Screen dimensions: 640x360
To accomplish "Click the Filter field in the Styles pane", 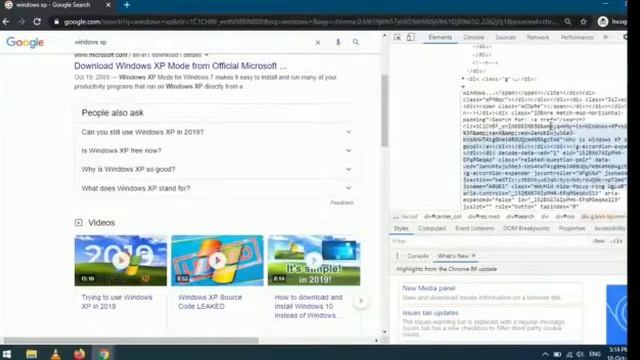I will pyautogui.click(x=490, y=241).
